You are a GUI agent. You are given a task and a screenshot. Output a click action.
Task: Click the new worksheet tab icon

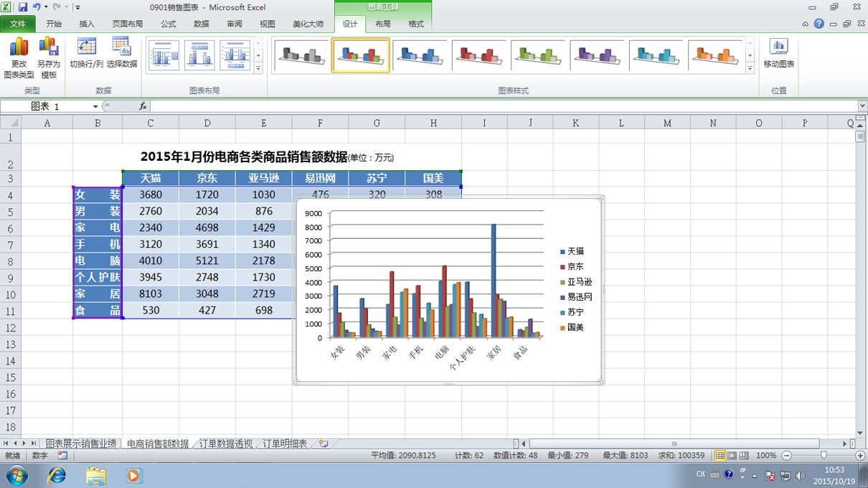tap(324, 444)
